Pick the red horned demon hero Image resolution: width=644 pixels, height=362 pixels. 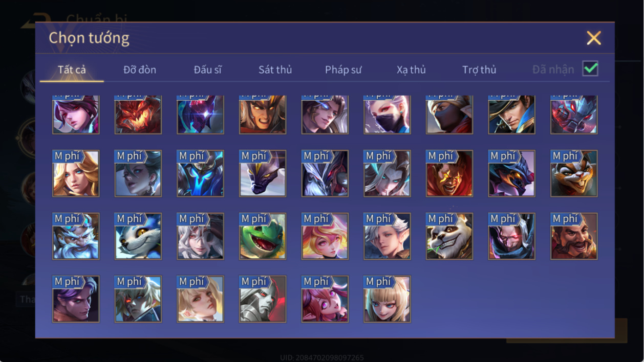click(x=138, y=115)
